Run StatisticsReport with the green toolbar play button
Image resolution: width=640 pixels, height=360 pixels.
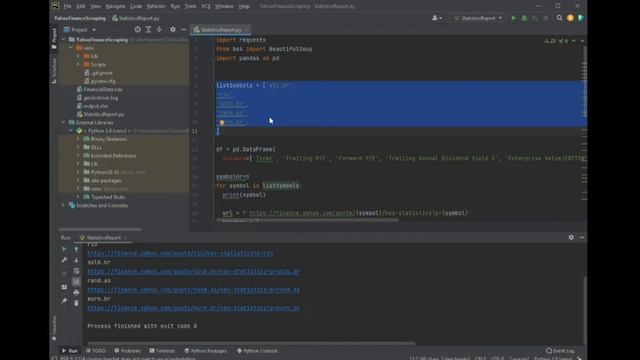coord(513,18)
